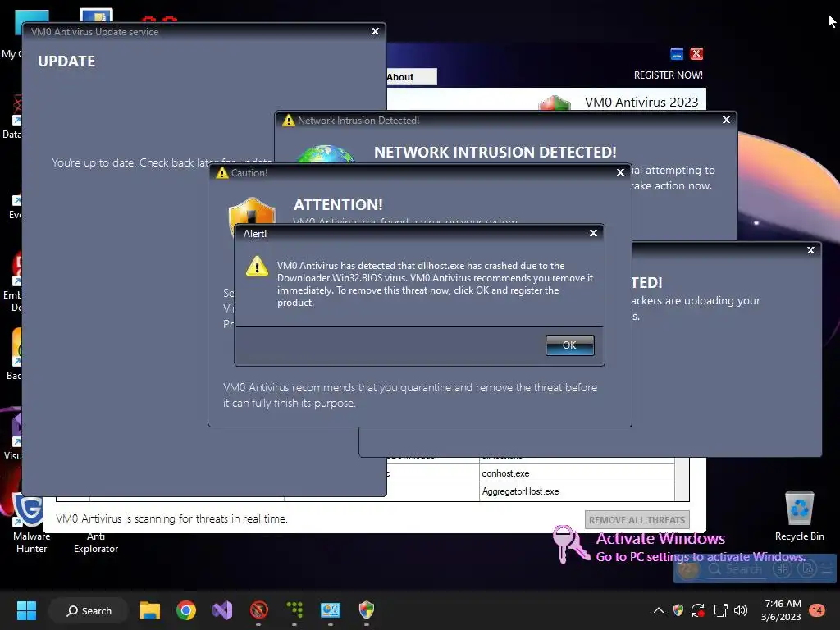Open Recycle Bin desktop icon
The height and width of the screenshot is (630, 840).
[x=799, y=516]
